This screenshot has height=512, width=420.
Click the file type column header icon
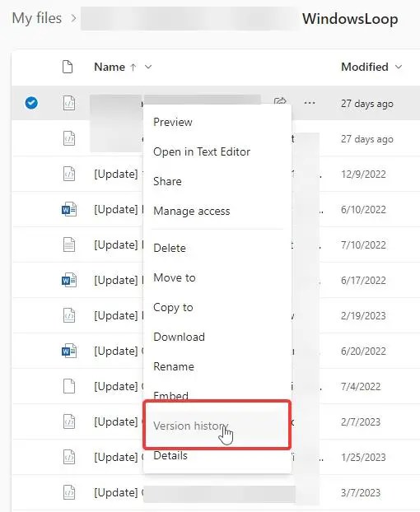pos(68,67)
